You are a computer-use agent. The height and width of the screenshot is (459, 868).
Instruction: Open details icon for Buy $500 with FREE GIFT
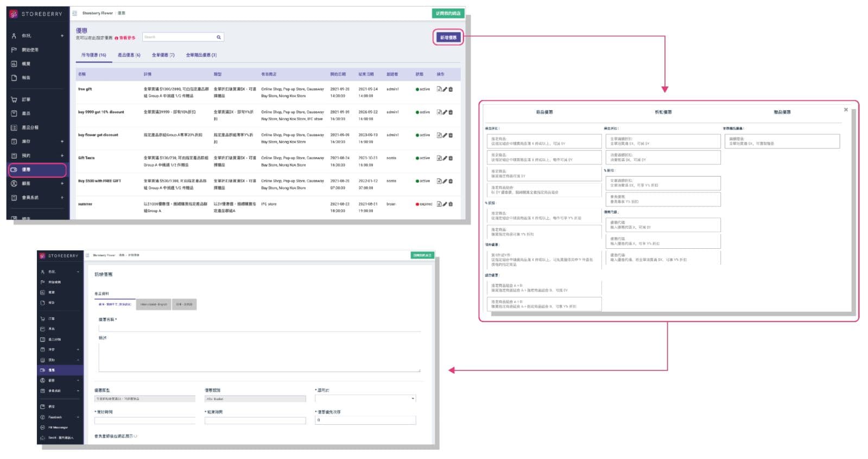point(439,181)
